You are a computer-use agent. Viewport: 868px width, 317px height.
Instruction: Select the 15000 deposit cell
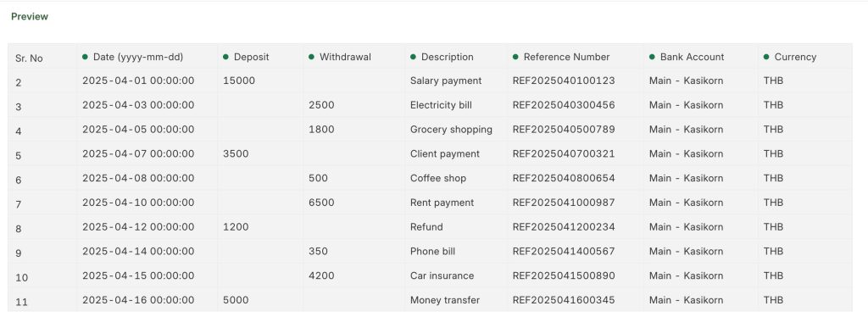coord(239,81)
